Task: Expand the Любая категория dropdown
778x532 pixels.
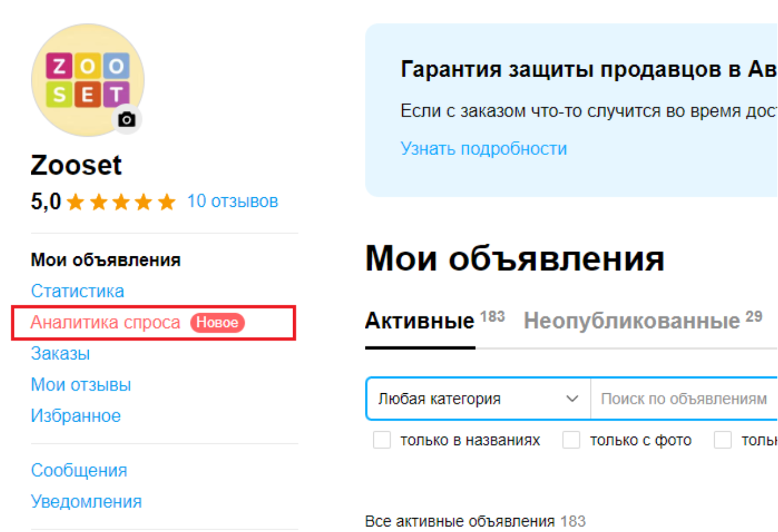Action: pyautogui.click(x=478, y=399)
